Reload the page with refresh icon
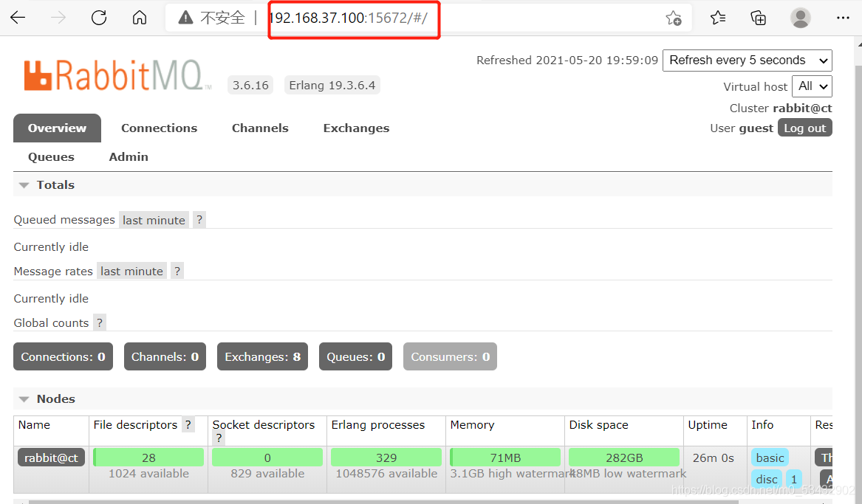Screen dimensions: 862x504 (99, 18)
